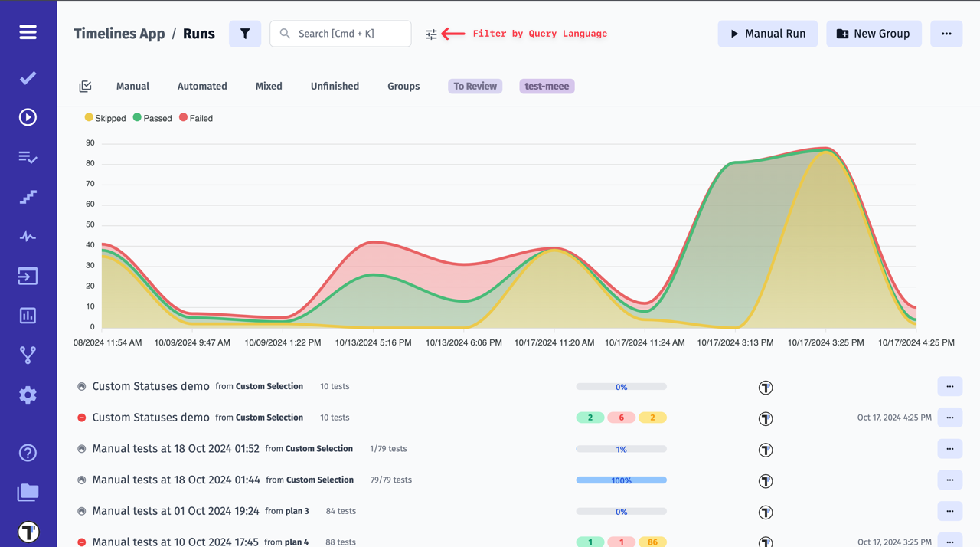Image resolution: width=980 pixels, height=547 pixels.
Task: Open the top-right more options ellipsis menu
Action: tap(946, 34)
